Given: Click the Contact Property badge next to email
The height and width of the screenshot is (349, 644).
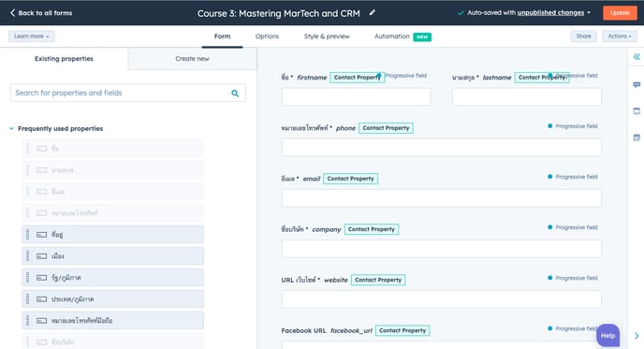Looking at the screenshot, I should click(x=350, y=179).
